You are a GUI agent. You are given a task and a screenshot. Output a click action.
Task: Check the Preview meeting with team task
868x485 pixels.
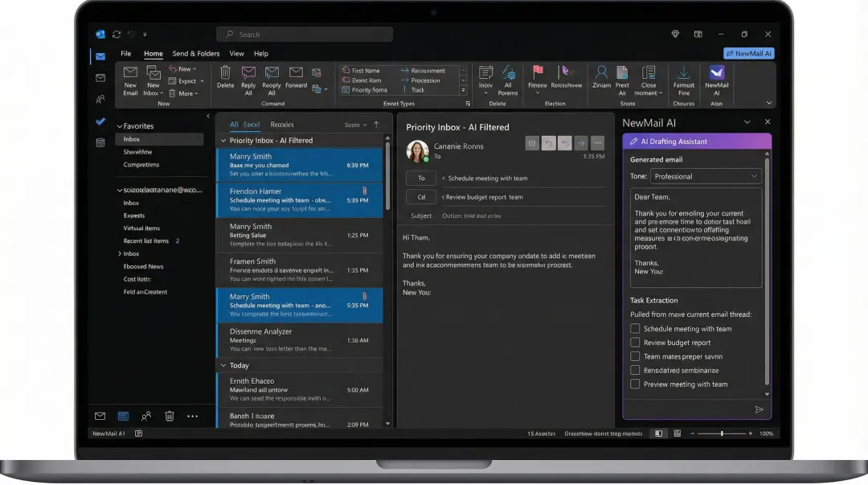(635, 384)
